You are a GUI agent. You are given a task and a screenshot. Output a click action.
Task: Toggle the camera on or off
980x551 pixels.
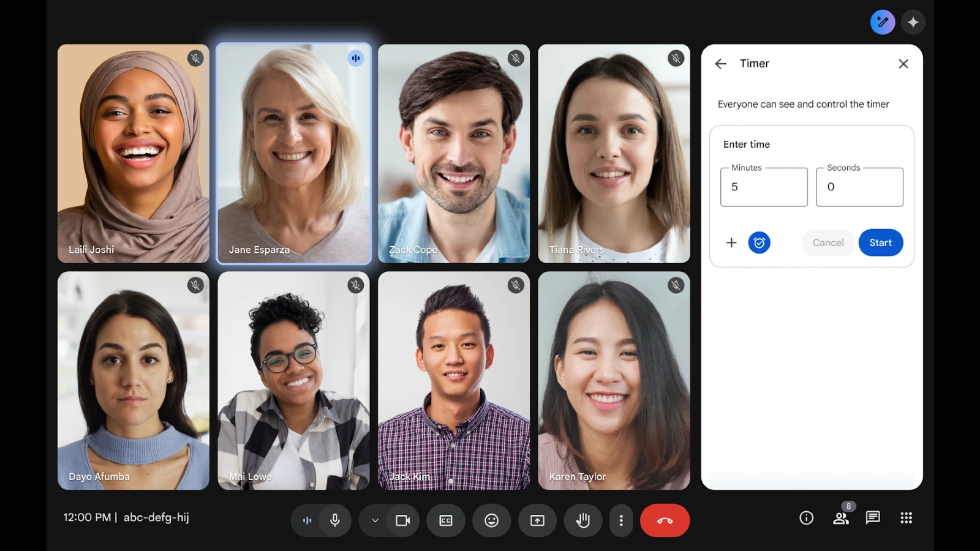point(403,520)
